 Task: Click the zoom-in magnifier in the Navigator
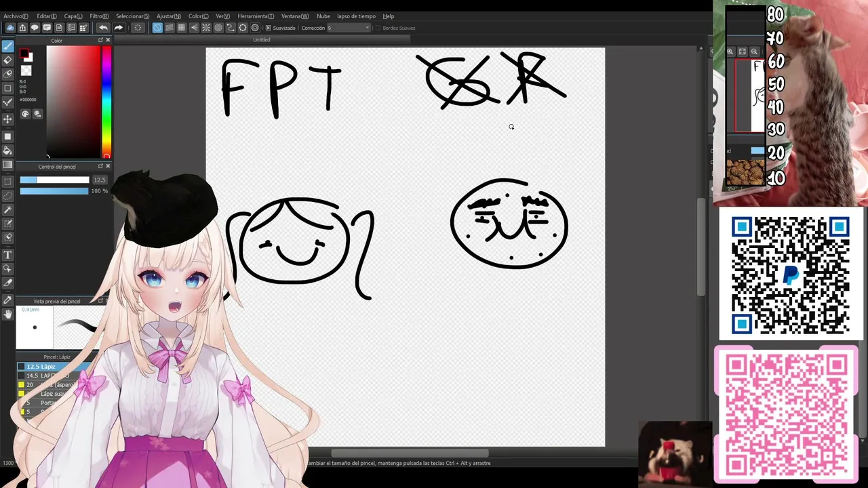click(730, 52)
